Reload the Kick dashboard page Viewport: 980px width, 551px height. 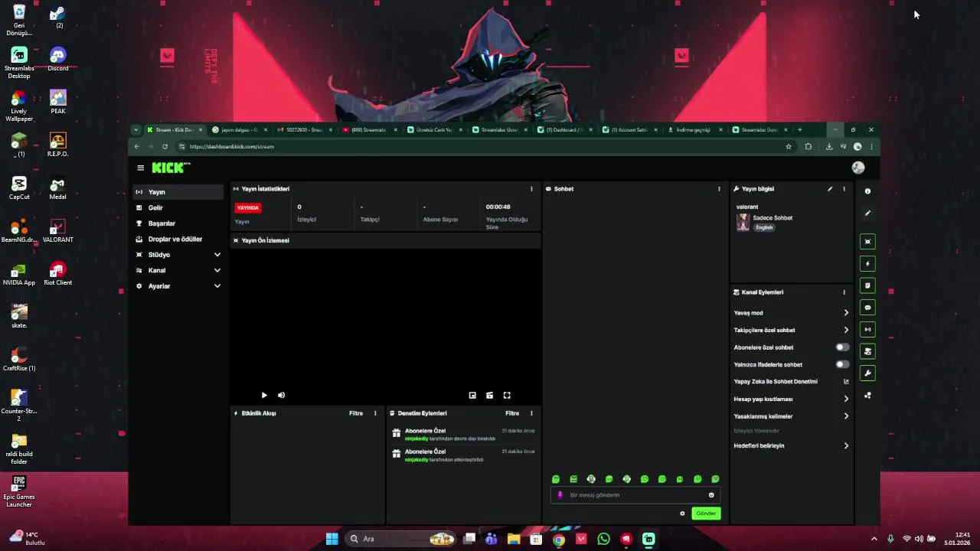click(x=165, y=146)
